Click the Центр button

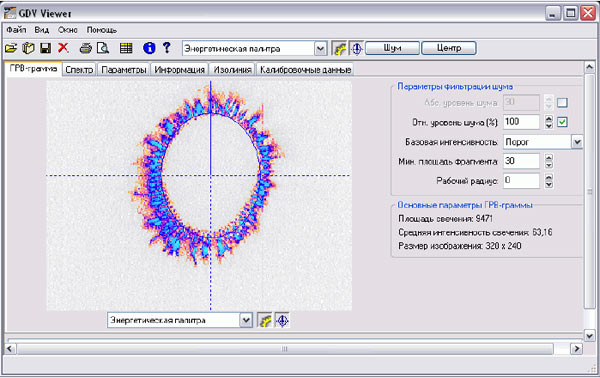(449, 48)
